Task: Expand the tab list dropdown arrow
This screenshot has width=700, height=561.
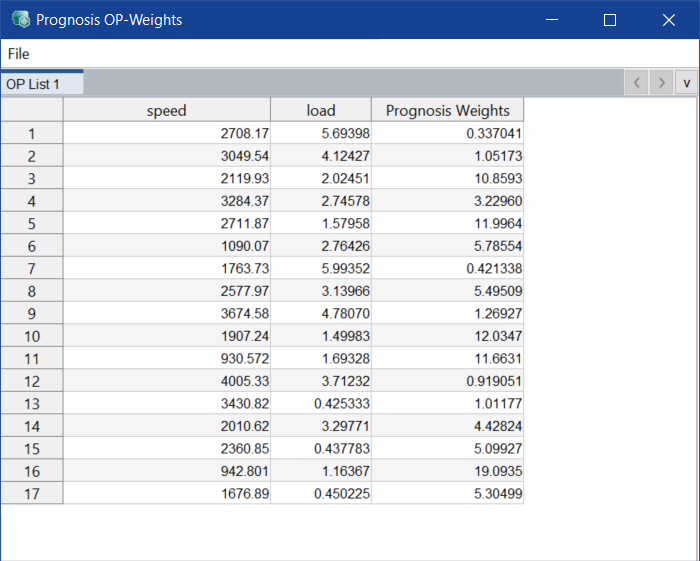Action: pos(686,83)
